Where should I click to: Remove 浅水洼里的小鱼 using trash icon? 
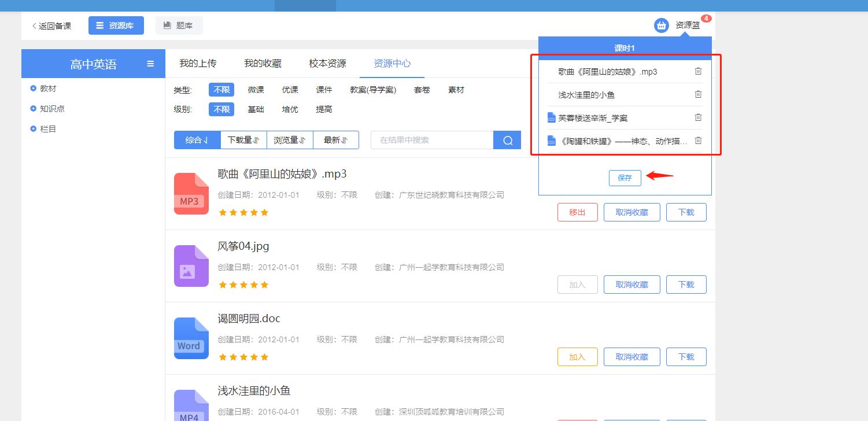(698, 94)
